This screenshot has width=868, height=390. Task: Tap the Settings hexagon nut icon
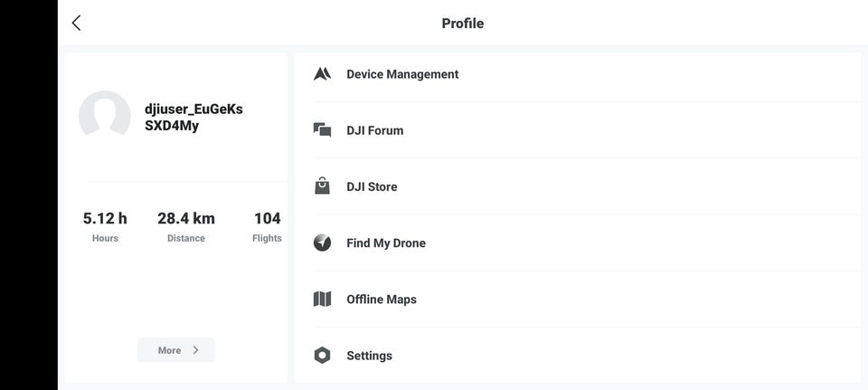(x=322, y=355)
